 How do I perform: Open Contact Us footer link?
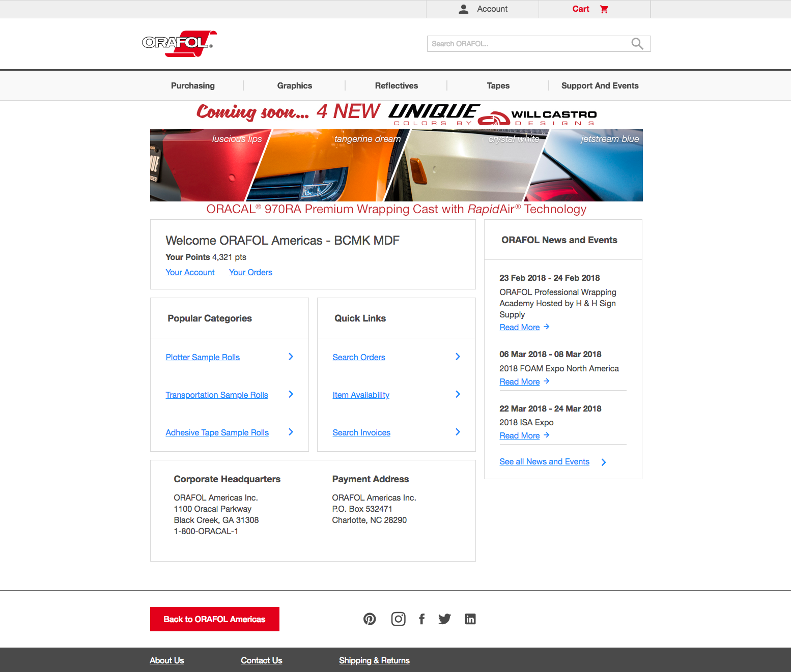coord(262,660)
